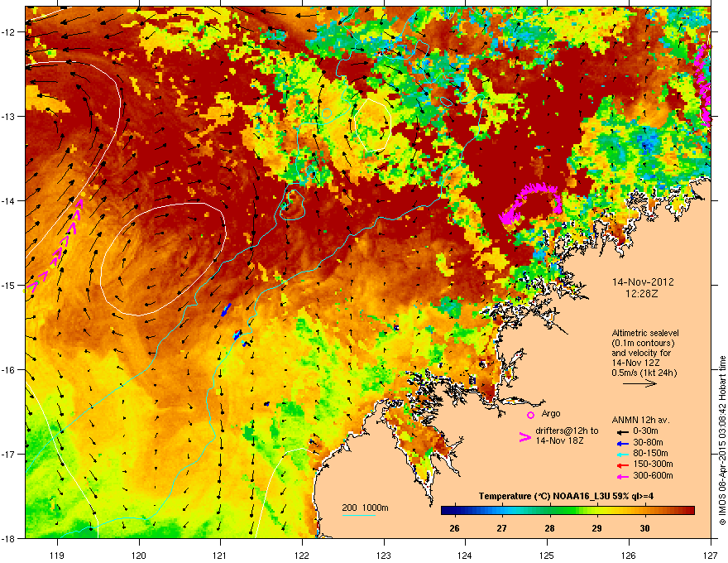The width and height of the screenshot is (728, 563).
Task: Click the 'ANMN 12h av.' legend heading
Action: tap(640, 420)
